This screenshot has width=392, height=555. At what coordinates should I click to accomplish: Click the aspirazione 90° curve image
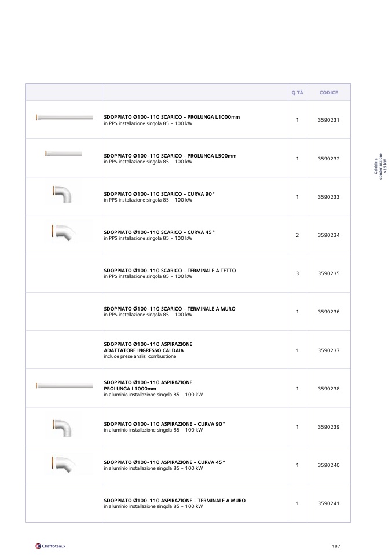click(x=63, y=427)
